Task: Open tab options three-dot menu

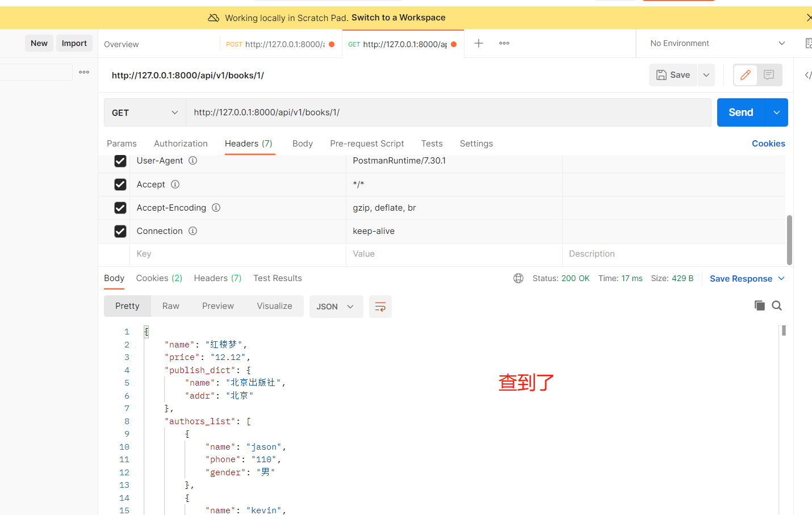Action: tap(504, 43)
